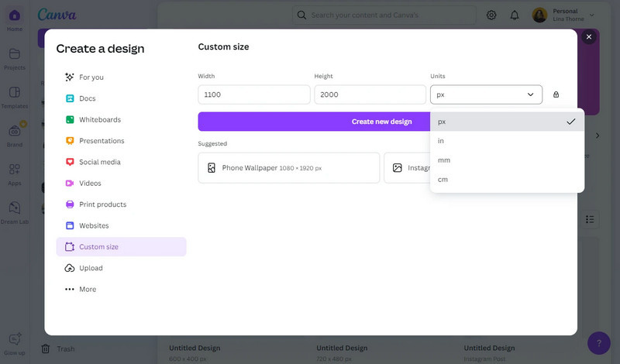
Task: Click the Create new design button
Action: 381,122
